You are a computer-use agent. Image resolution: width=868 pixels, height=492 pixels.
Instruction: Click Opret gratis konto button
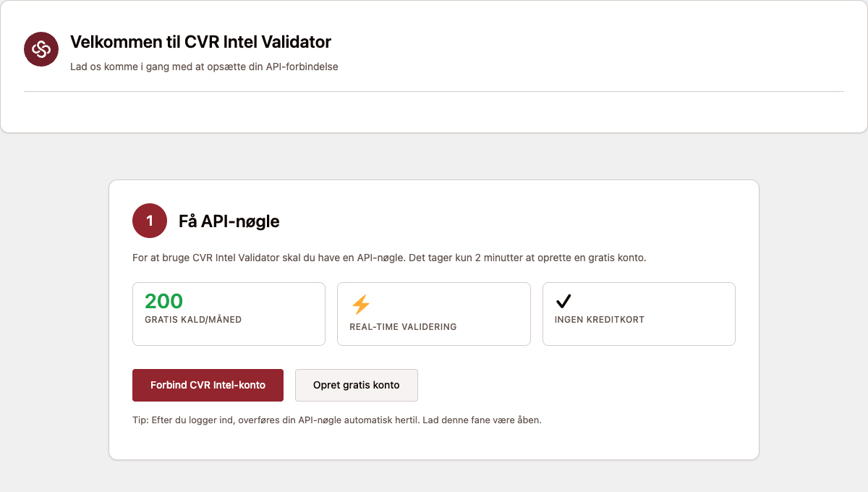coord(357,385)
